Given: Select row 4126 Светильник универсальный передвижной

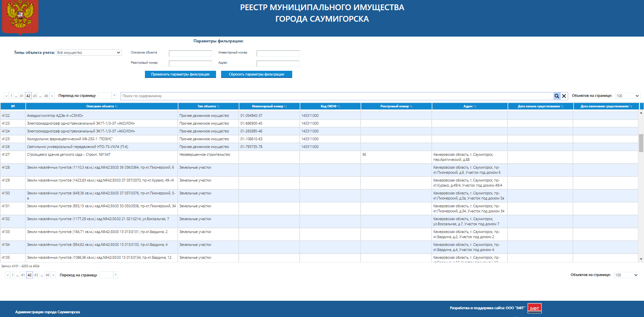Looking at the screenshot, I should tap(319, 147).
